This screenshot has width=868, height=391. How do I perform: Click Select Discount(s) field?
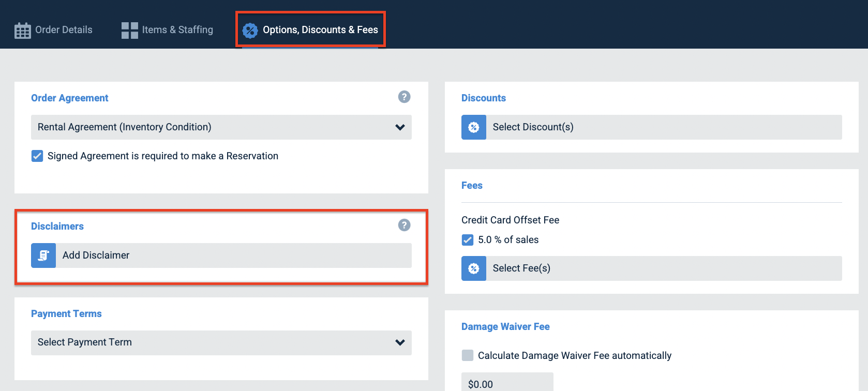[652, 127]
